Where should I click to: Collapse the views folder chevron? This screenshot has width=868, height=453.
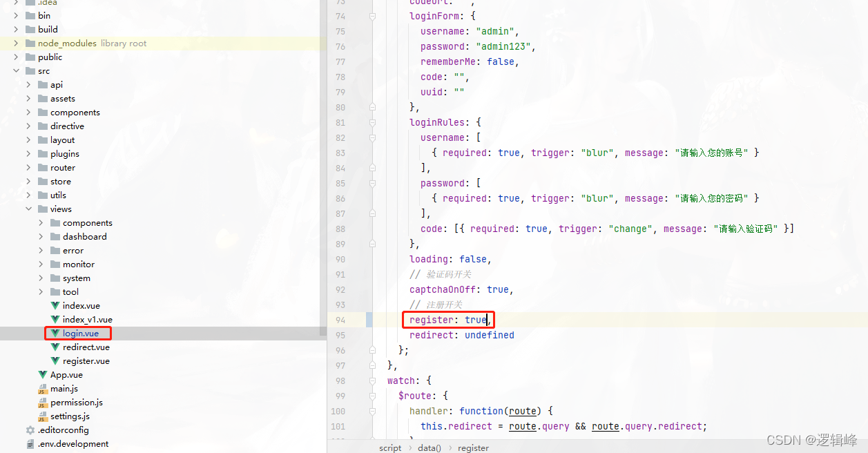coord(28,209)
